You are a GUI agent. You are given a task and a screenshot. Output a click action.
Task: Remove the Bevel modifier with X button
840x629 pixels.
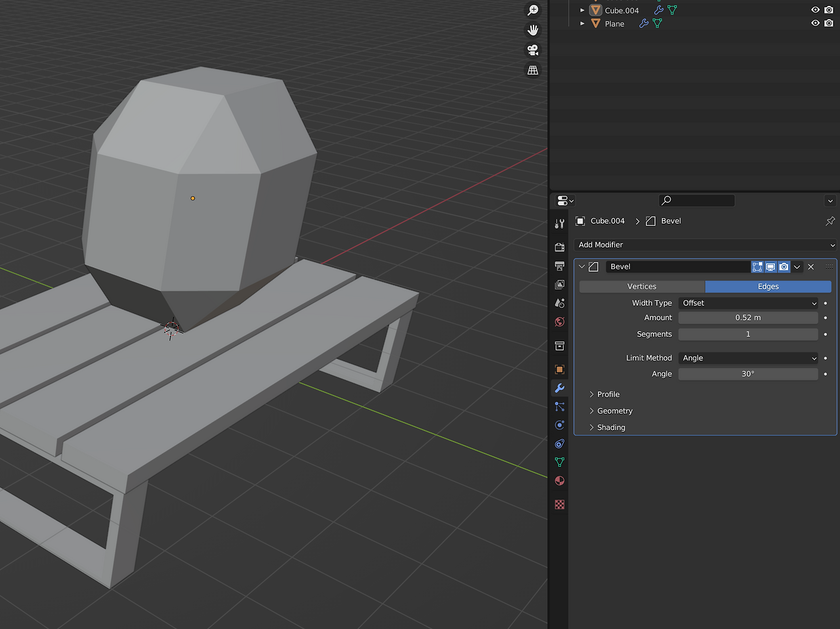pyautogui.click(x=811, y=267)
